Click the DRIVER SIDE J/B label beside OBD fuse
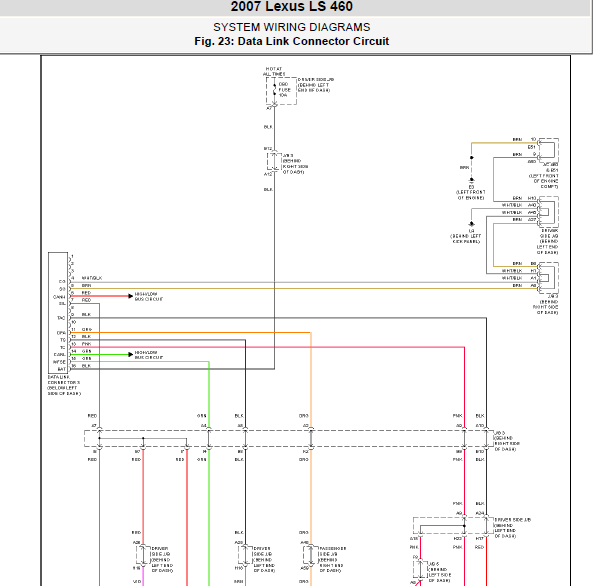This screenshot has width=601, height=586. 316,85
